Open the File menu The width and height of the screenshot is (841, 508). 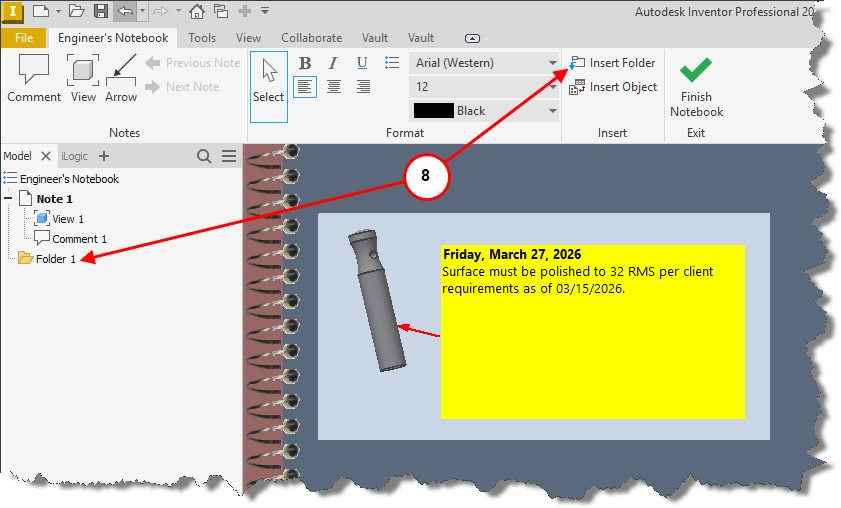tap(24, 38)
